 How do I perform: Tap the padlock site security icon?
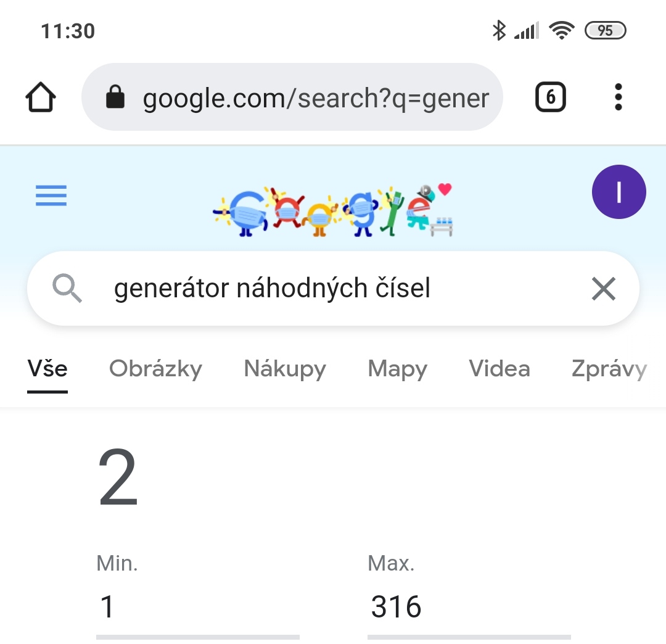click(115, 97)
